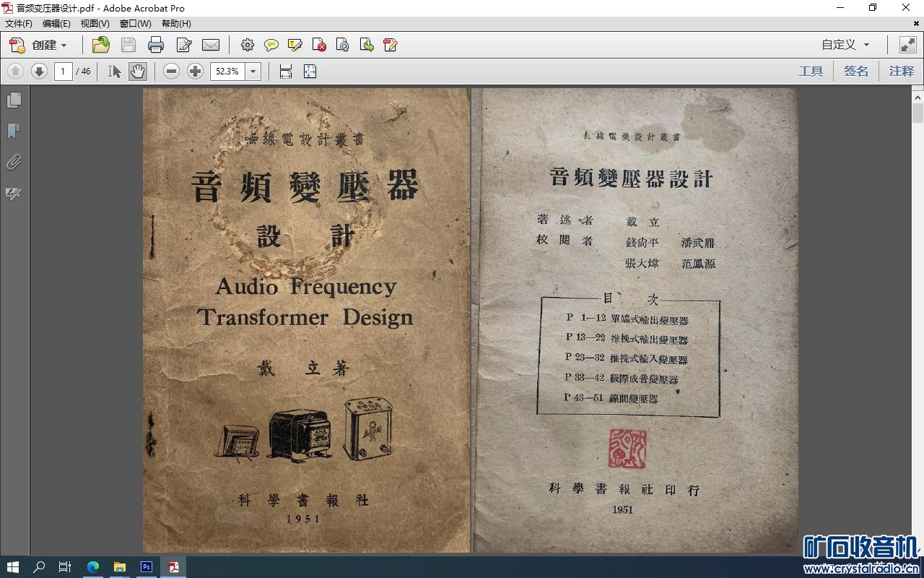
Task: Open the 文件(F) menu
Action: point(19,24)
